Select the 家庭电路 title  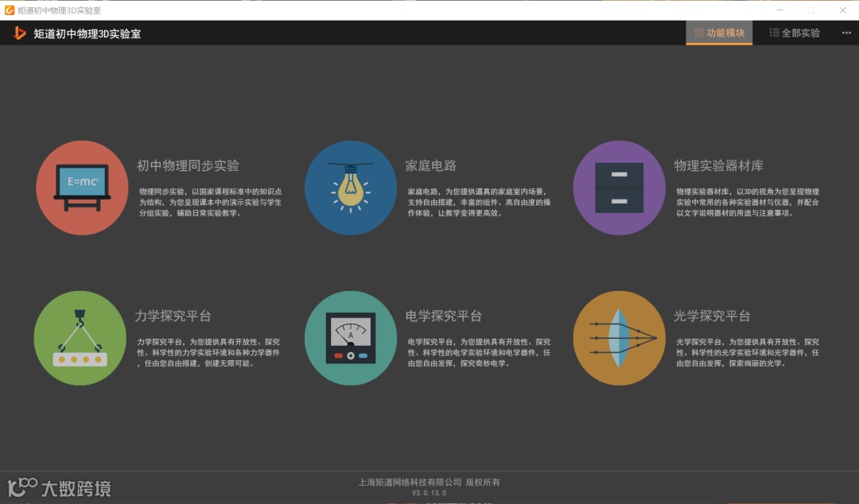(430, 165)
